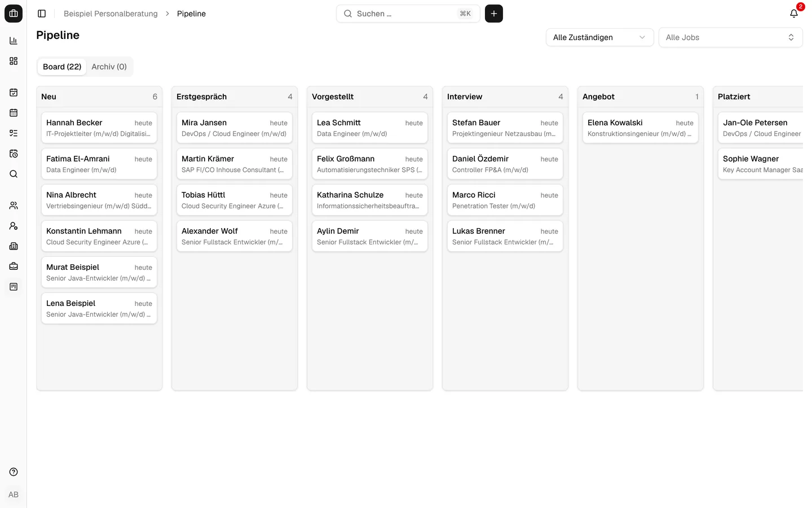
Task: Open Nina Albrecht candidate card
Action: pyautogui.click(x=99, y=200)
